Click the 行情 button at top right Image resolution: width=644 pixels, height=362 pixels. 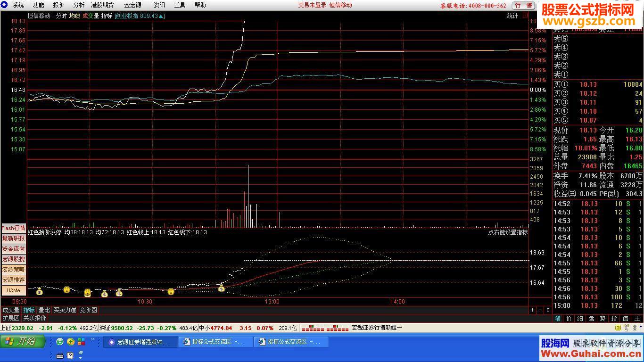523,6
